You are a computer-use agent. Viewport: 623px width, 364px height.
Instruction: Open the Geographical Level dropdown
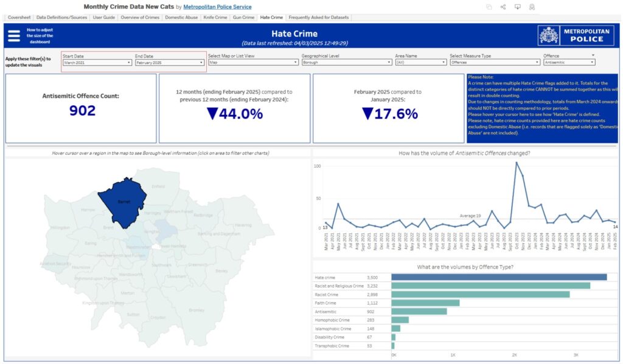[x=346, y=62]
